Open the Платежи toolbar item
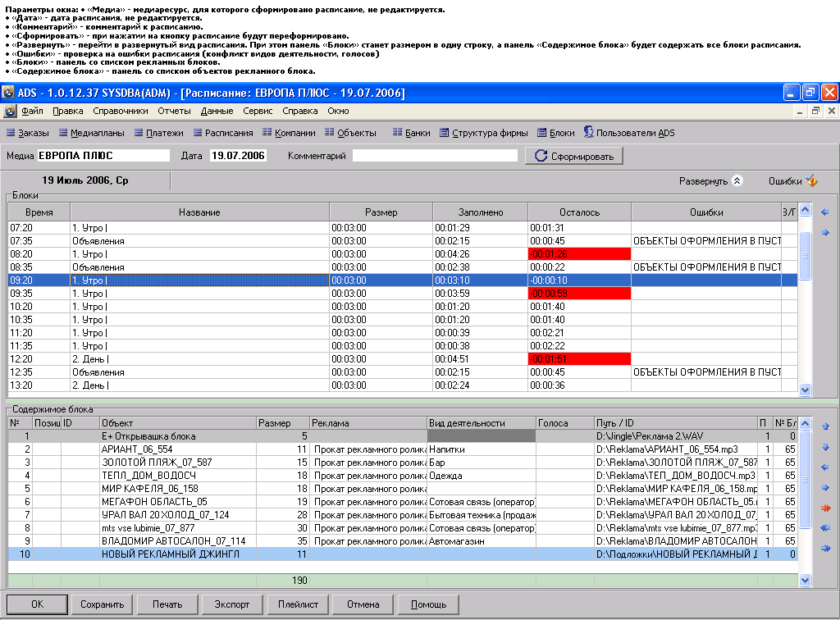This screenshot has height=620, width=840. (x=158, y=133)
